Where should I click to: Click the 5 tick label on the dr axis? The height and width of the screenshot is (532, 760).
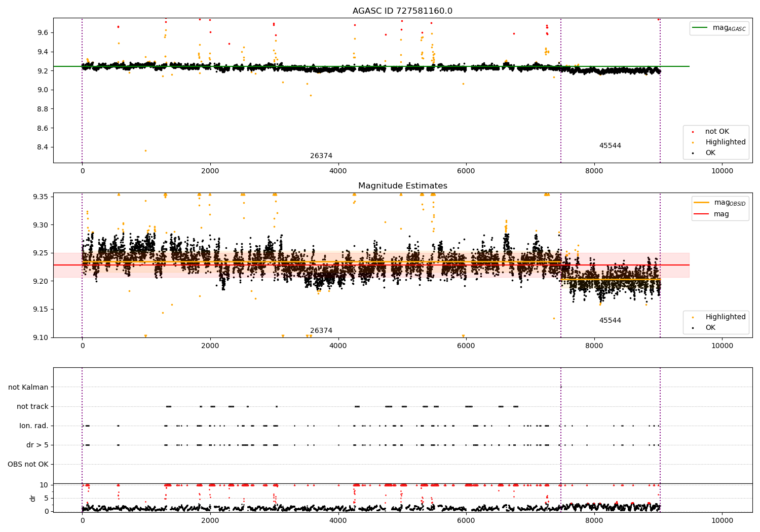[x=47, y=499]
